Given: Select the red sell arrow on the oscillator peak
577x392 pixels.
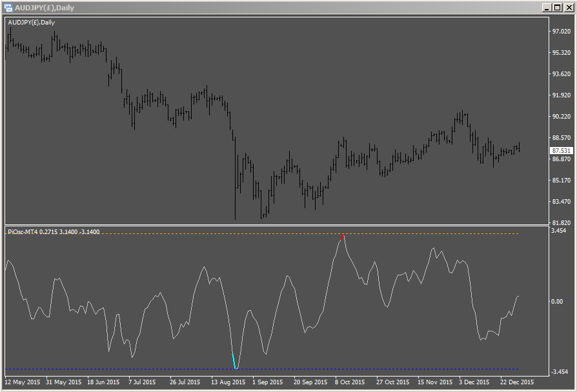Looking at the screenshot, I should click(341, 237).
